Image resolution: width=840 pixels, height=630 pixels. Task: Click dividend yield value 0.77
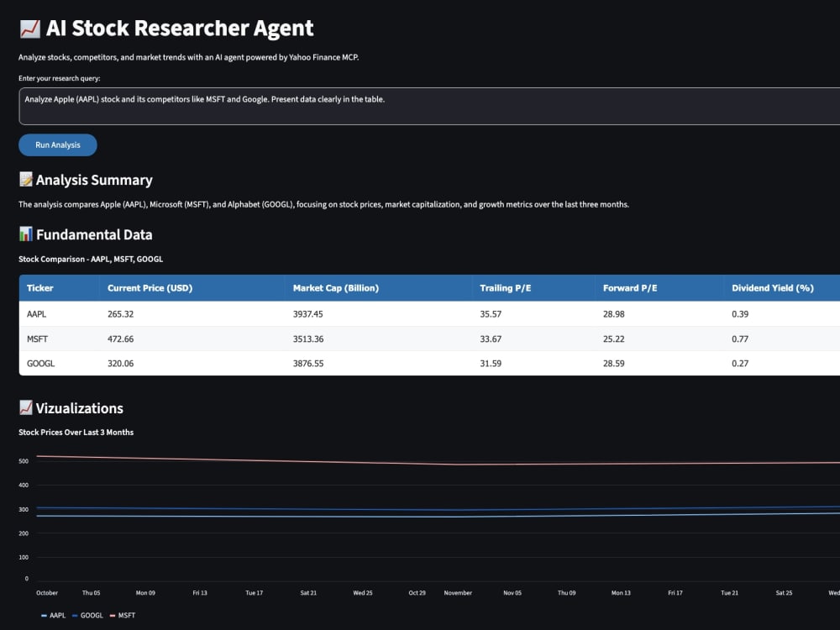[740, 339]
